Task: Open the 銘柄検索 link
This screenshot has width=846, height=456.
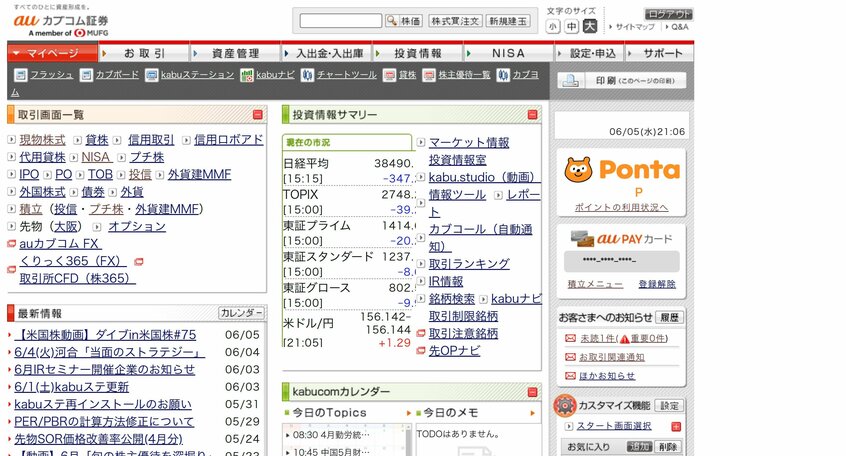Action: [x=452, y=298]
